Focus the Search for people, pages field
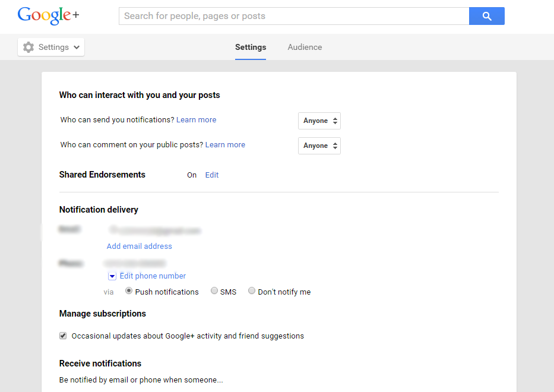The width and height of the screenshot is (554, 392). coord(294,16)
